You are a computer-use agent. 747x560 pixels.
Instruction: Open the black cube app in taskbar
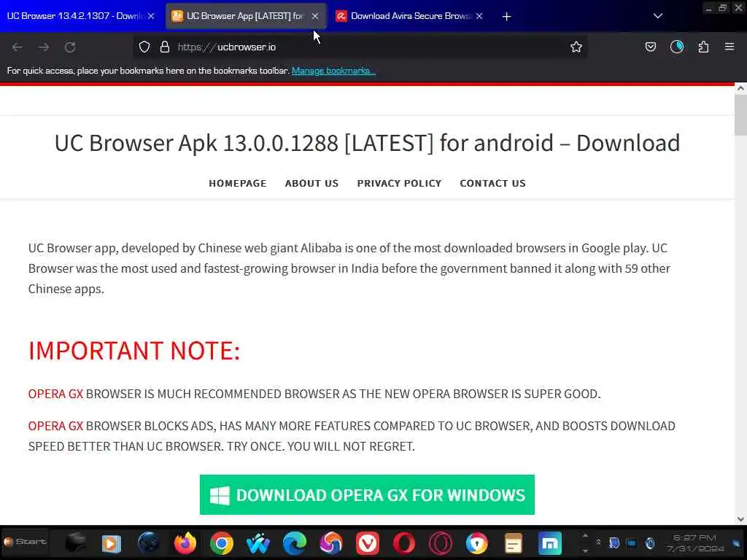[x=75, y=542]
